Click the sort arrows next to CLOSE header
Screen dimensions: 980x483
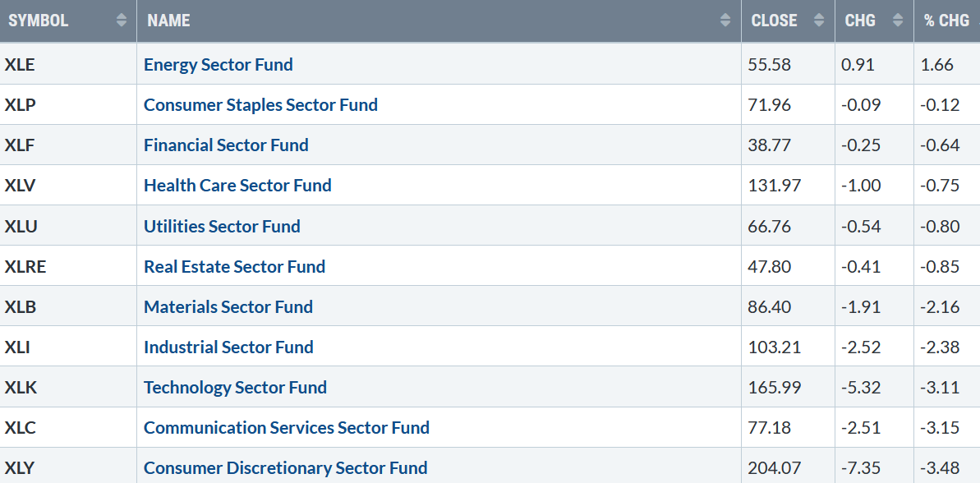point(819,21)
